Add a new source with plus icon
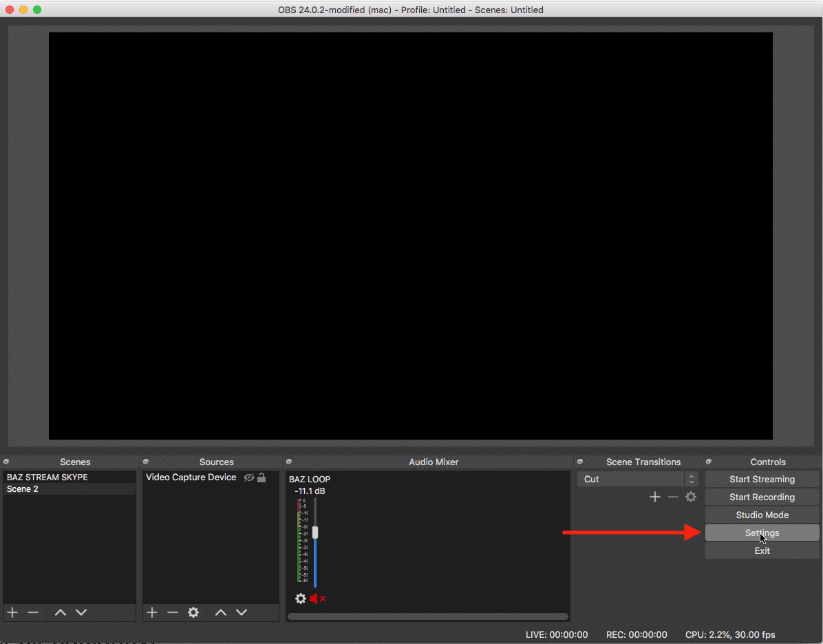Image resolution: width=823 pixels, height=644 pixels. coord(152,612)
